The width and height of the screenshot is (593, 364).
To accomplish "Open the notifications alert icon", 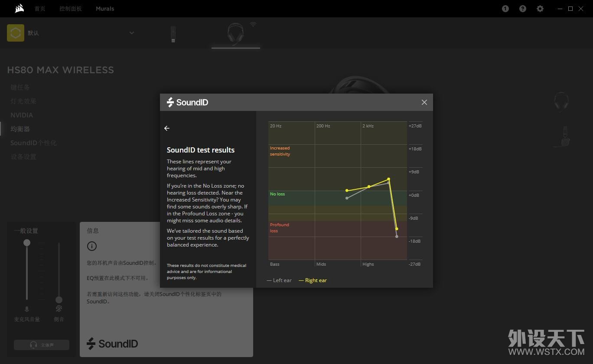I will pyautogui.click(x=505, y=9).
